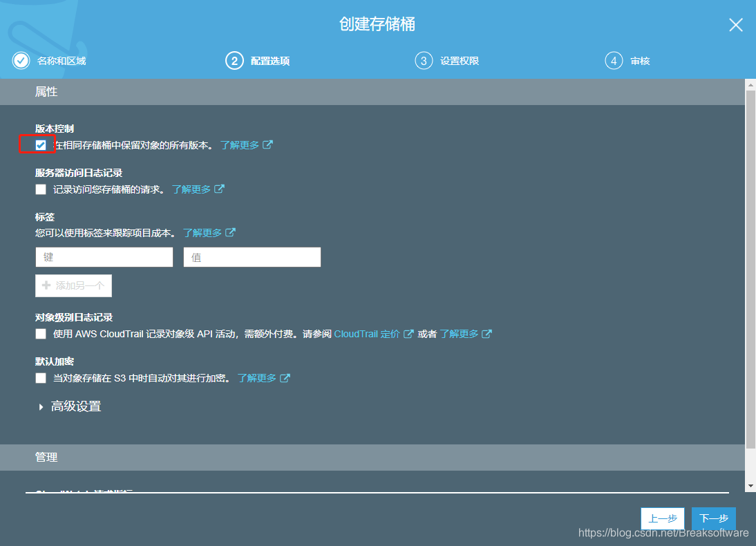Open 了解更多 link for access logging
Viewport: 756px width, 546px height.
tap(191, 189)
